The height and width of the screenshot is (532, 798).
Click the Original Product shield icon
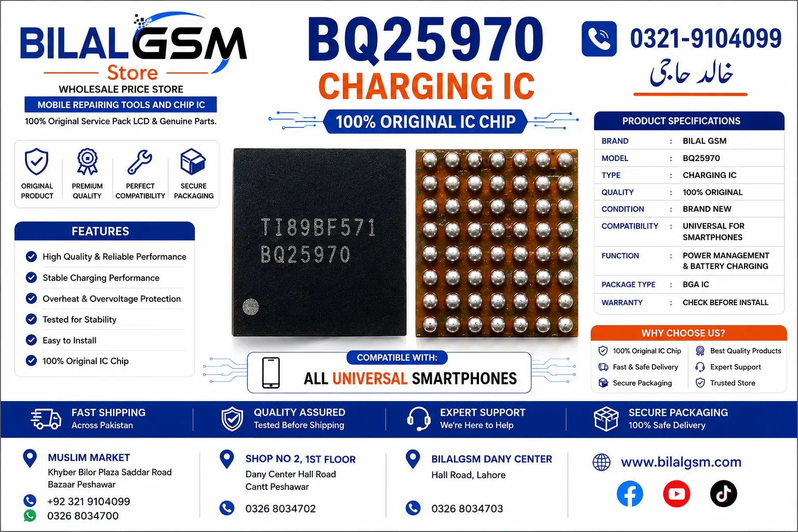coord(37,162)
